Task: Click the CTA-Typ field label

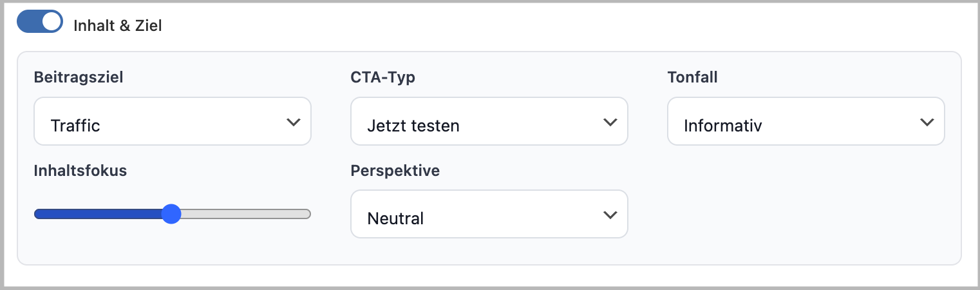Action: [x=383, y=78]
